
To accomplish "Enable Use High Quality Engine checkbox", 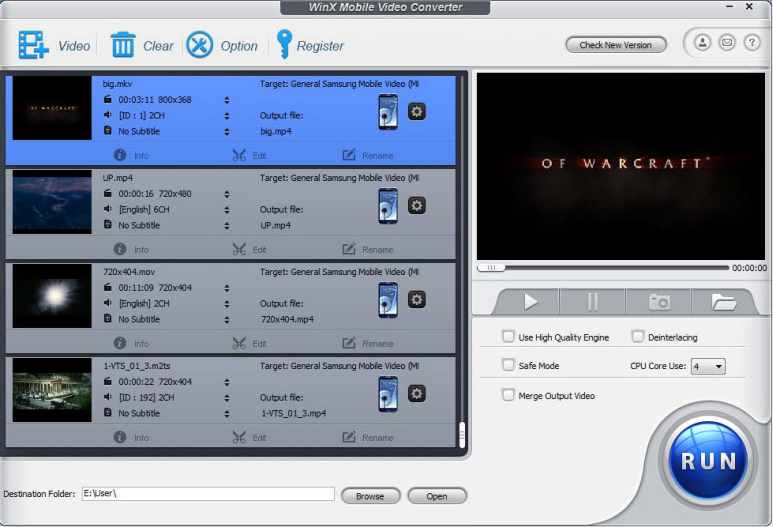I will pyautogui.click(x=508, y=337).
